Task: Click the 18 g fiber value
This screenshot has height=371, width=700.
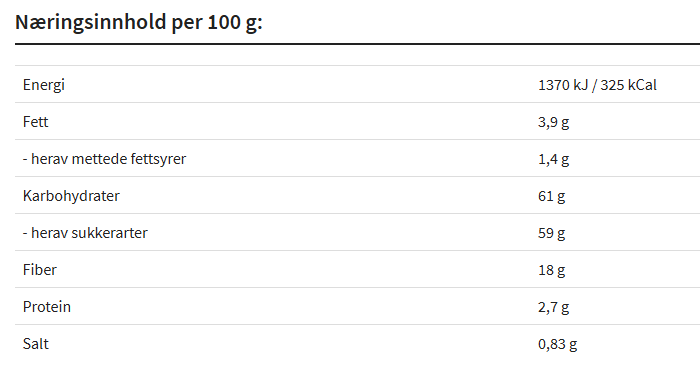Action: click(552, 270)
